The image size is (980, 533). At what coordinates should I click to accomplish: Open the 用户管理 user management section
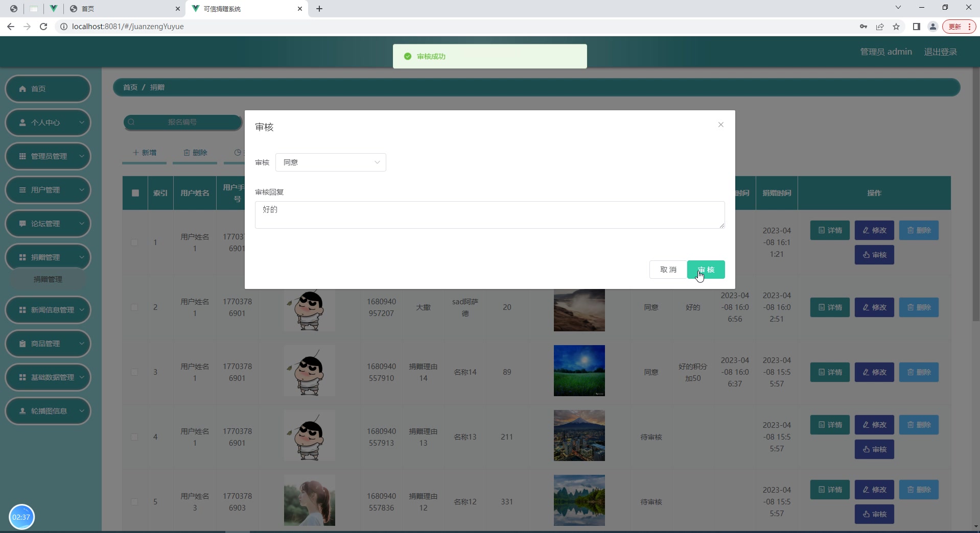48,190
